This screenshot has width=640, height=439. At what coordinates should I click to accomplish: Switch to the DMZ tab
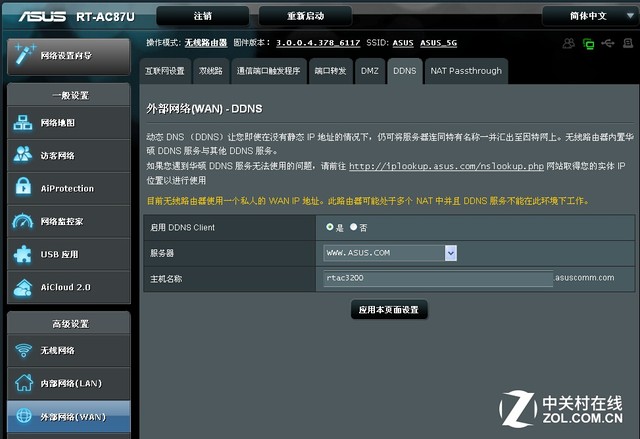tap(370, 71)
